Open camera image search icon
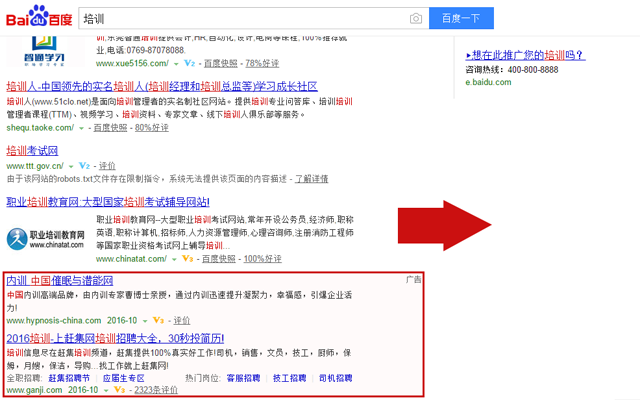This screenshot has height=400, width=640. point(416,18)
